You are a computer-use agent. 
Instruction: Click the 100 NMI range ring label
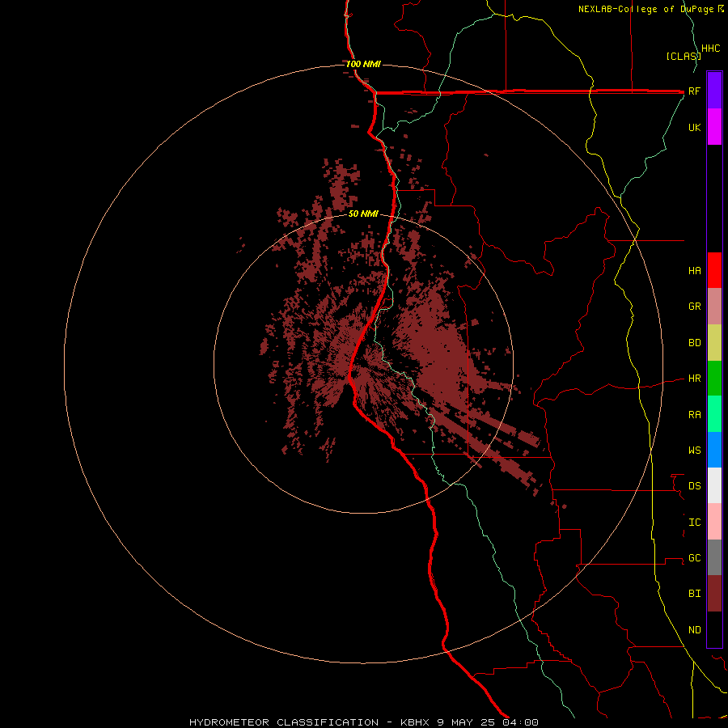click(363, 64)
